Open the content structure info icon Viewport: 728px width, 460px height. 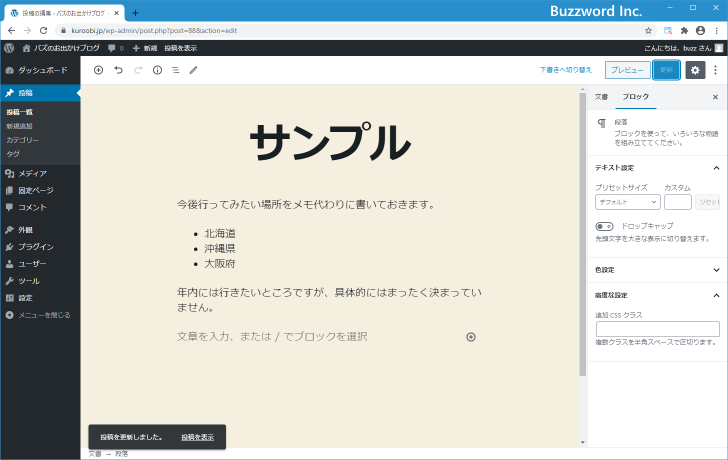[x=157, y=70]
